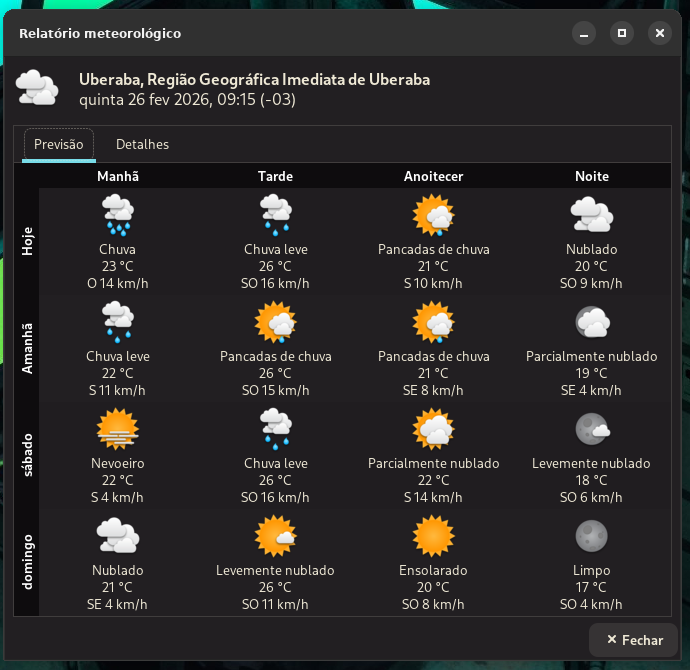Click today's evening rain showers icon

tap(433, 215)
